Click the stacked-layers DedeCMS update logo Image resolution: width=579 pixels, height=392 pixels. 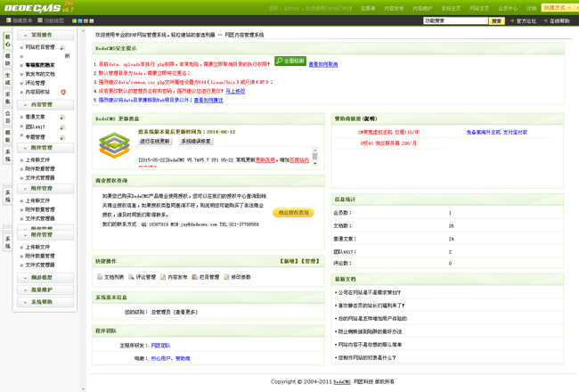(x=115, y=145)
